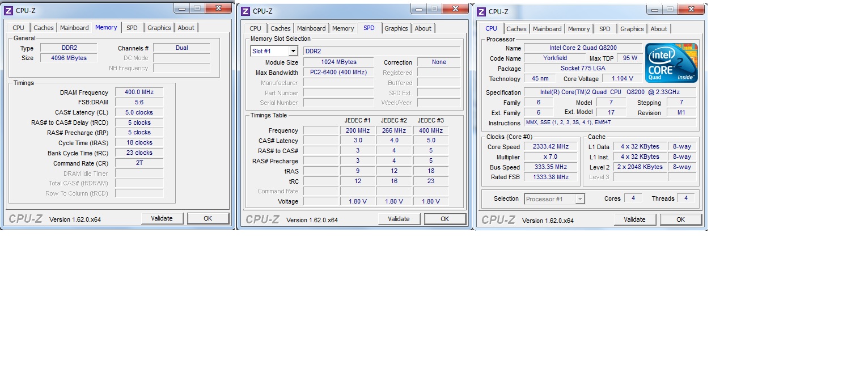Click Validate in the SPD window
This screenshot has width=868, height=385.
(x=399, y=219)
